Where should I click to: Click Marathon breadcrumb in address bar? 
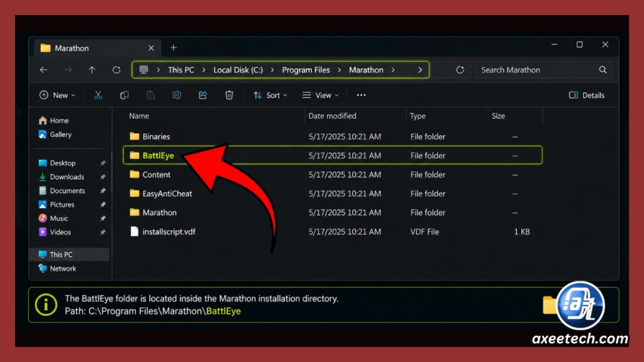pyautogui.click(x=366, y=70)
